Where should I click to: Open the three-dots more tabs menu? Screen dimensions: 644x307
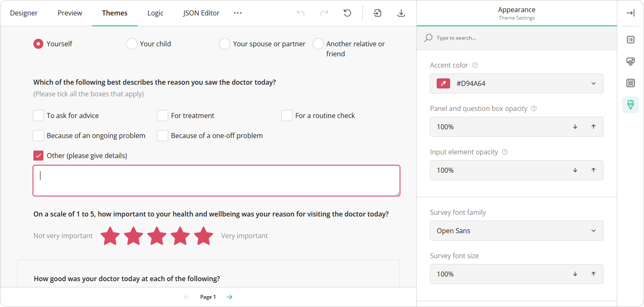[238, 13]
